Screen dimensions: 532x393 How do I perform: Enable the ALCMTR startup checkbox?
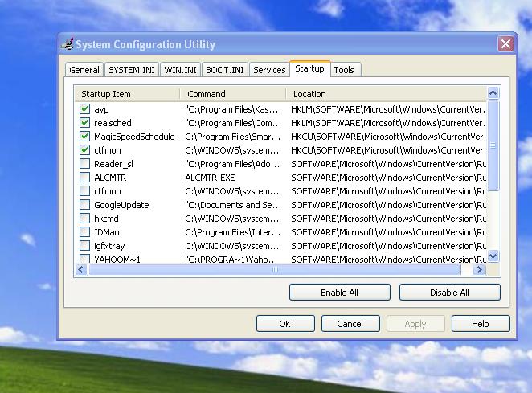[x=85, y=177]
